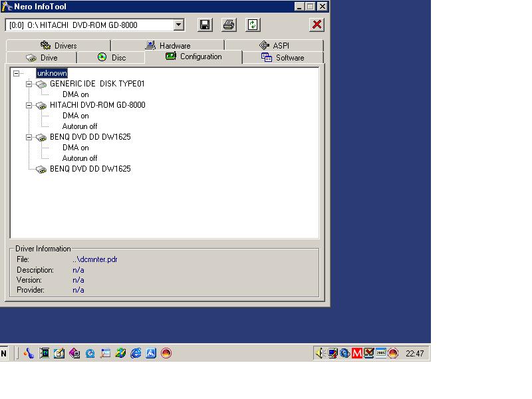Image resolution: width=532 pixels, height=399 pixels.
Task: Click the checkmark tray icon
Action: (x=369, y=353)
